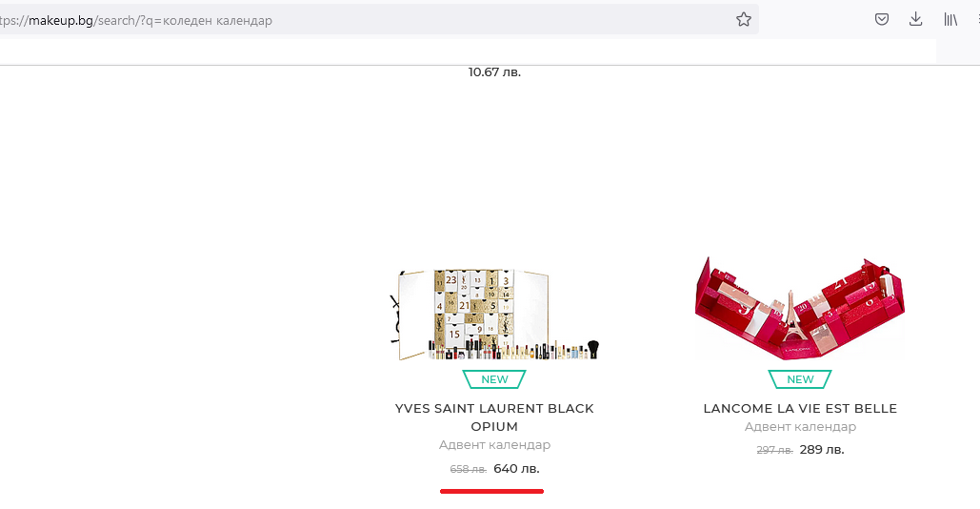Open the Lancome advent calendar image

click(x=800, y=308)
